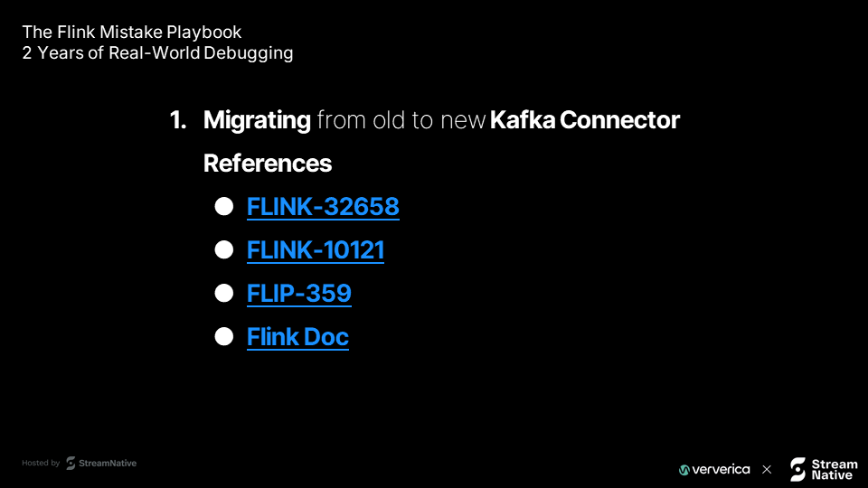Click the StreamNative wordmark at bottom left

tap(108, 463)
